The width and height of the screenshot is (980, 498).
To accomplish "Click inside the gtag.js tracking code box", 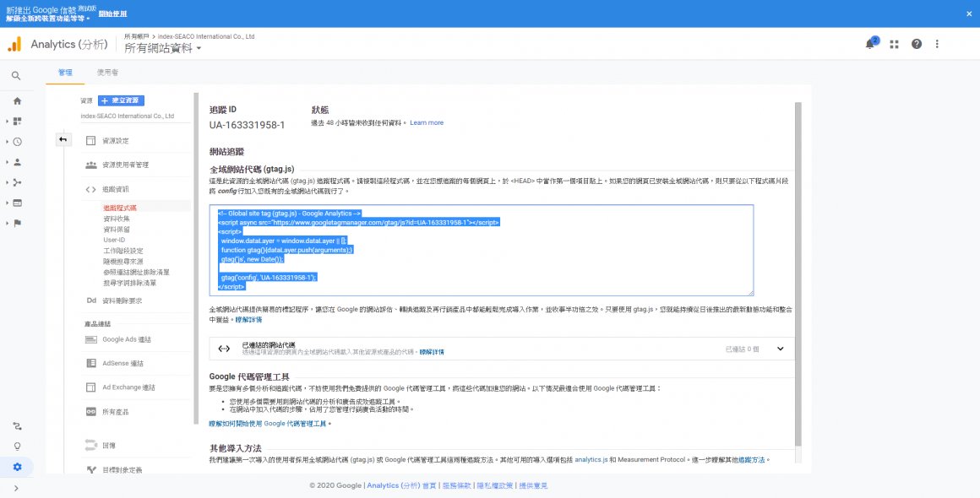I will click(x=482, y=250).
